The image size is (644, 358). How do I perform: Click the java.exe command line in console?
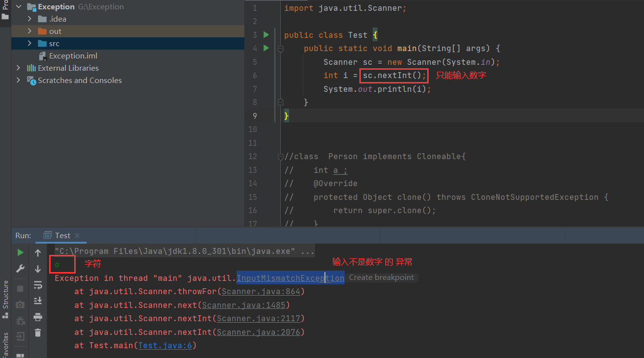click(184, 251)
